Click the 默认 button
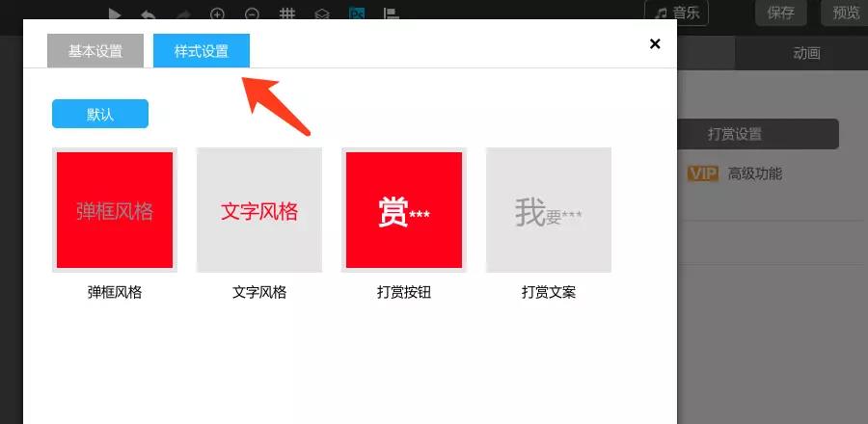The image size is (868, 424). pyautogui.click(x=100, y=114)
